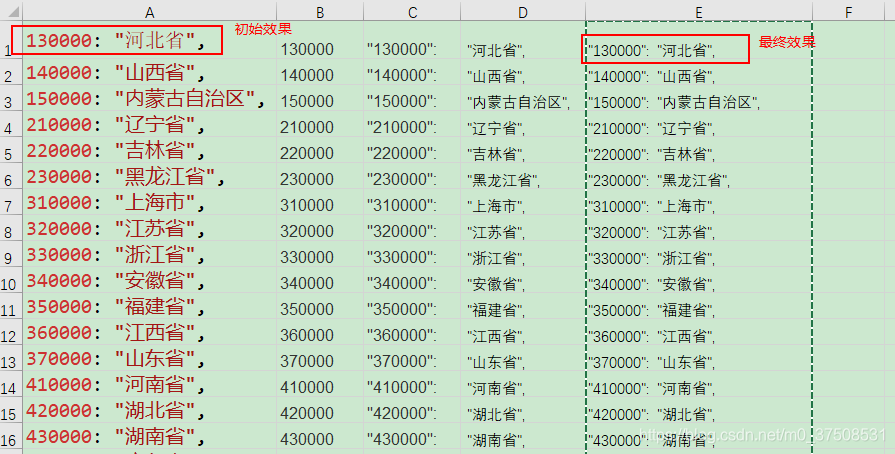Click cell B11 containing 350000
This screenshot has height=454, width=895.
click(320, 306)
